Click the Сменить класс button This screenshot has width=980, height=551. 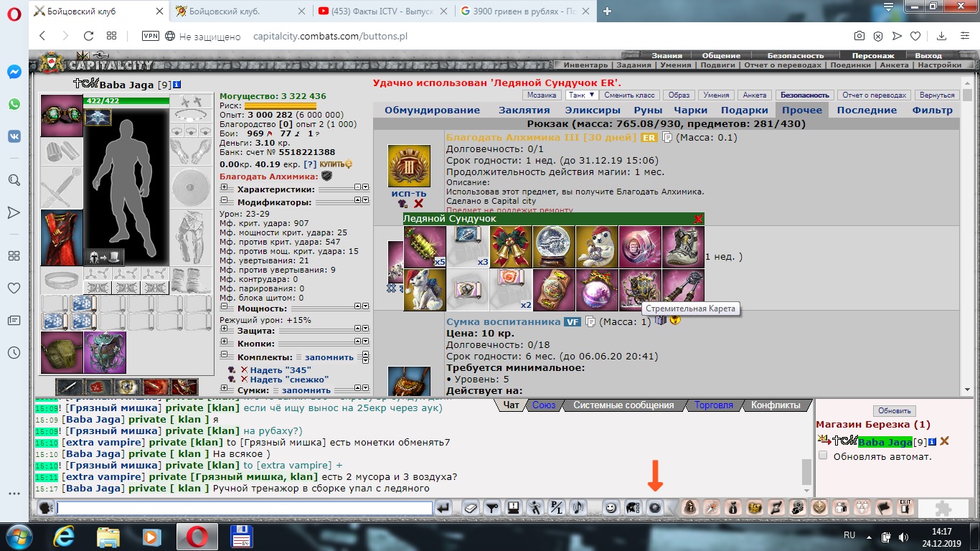click(x=629, y=95)
